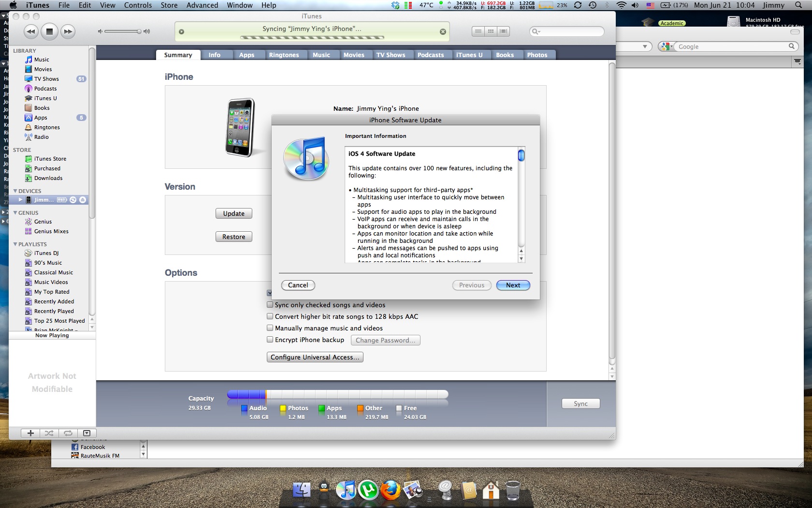Click the update info scrollbar thumb

pyautogui.click(x=522, y=155)
